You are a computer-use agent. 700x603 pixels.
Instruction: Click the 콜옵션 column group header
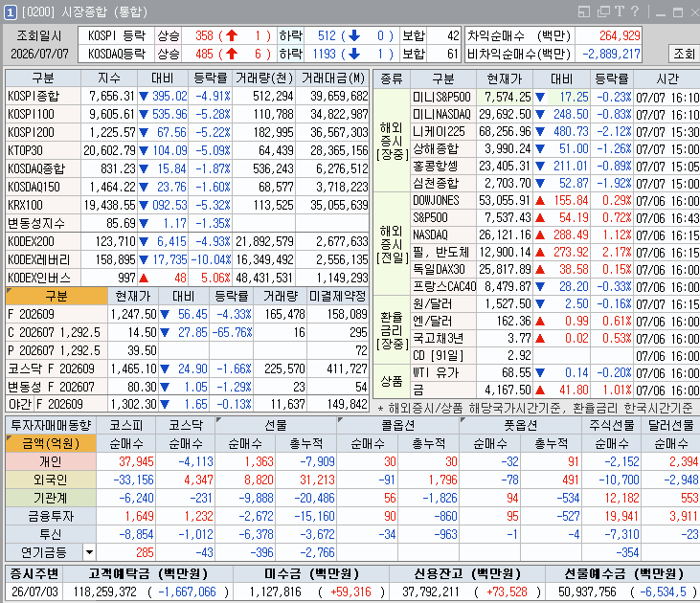click(x=397, y=425)
